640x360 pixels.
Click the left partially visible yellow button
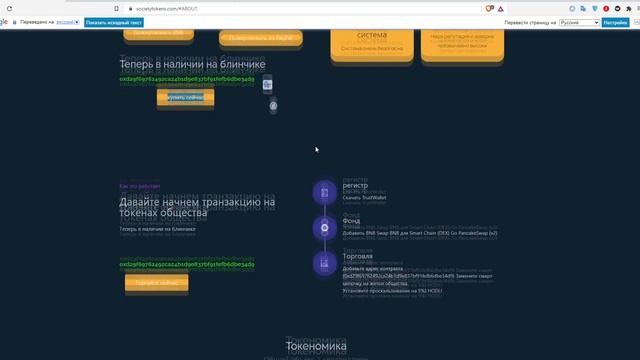click(x=159, y=34)
